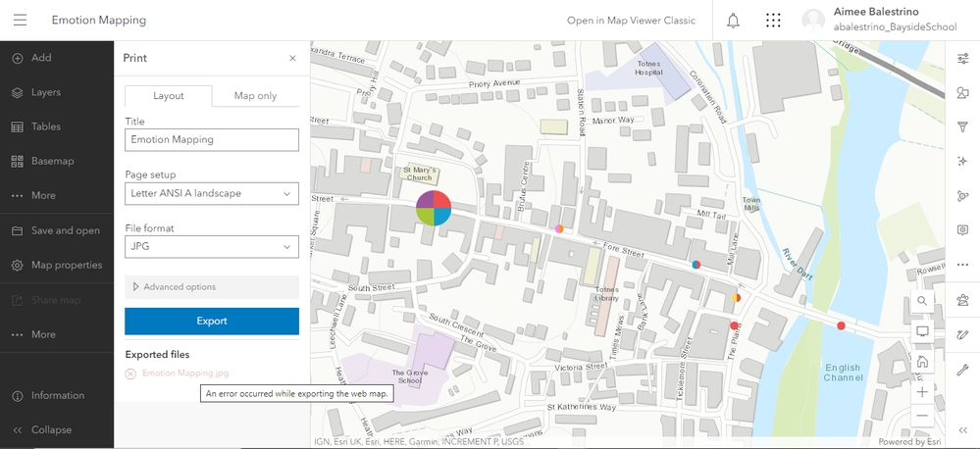The width and height of the screenshot is (980, 449).
Task: Open the hamburger menu
Action: coord(20,21)
